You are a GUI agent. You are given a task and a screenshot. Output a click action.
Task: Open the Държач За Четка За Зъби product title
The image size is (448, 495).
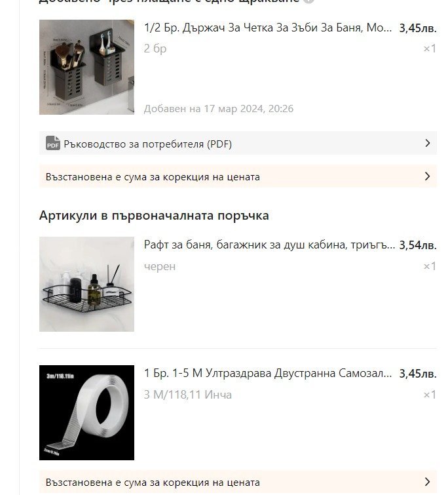(268, 28)
